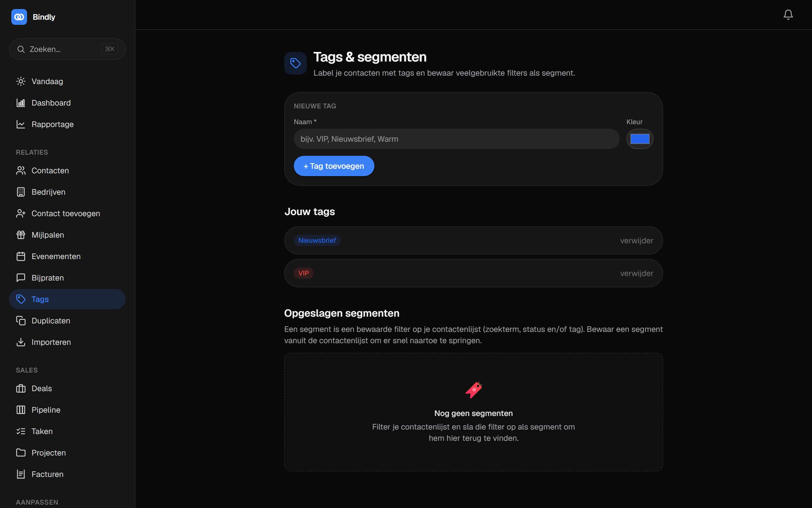This screenshot has height=508, width=812.
Task: Open the Taken list
Action: 67,432
